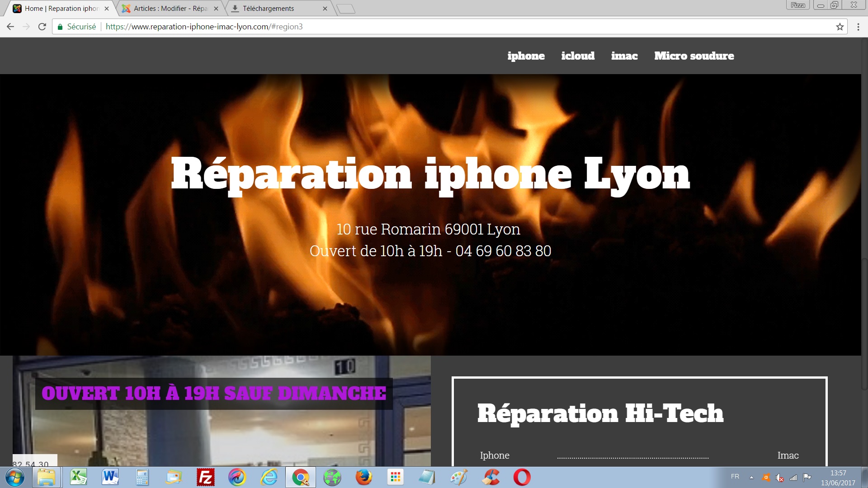Click the Imac entry in Réparation Hi-Tech
This screenshot has width=868, height=488.
click(x=788, y=455)
